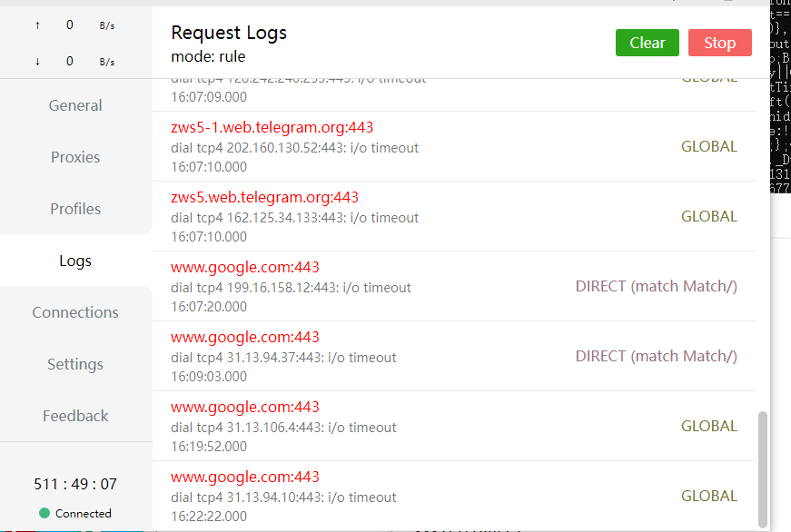Open the Feedback tab
791x532 pixels.
(75, 416)
